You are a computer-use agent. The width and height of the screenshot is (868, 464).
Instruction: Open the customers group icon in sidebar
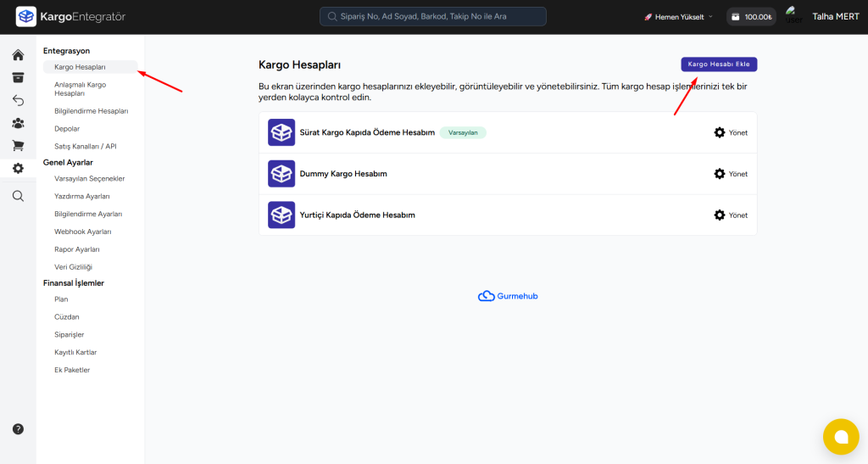18,123
